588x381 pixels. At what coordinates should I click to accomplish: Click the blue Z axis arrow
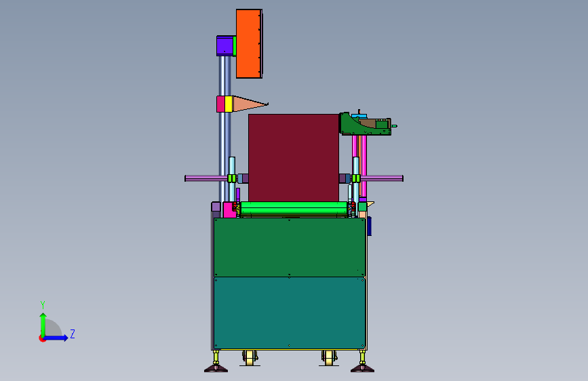tap(56, 338)
